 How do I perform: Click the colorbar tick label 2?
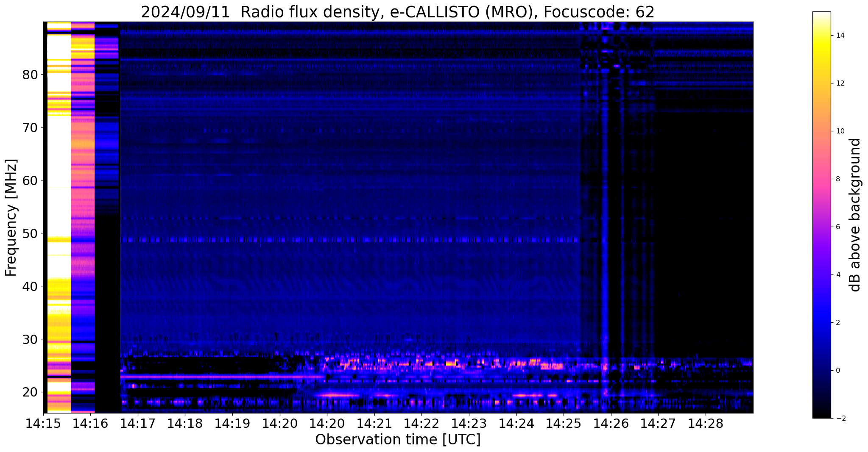[x=837, y=323]
